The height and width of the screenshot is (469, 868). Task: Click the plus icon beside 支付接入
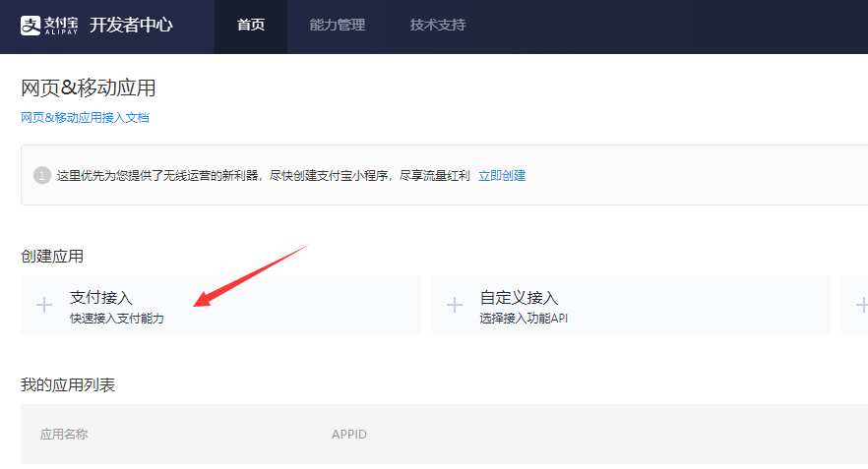[44, 305]
